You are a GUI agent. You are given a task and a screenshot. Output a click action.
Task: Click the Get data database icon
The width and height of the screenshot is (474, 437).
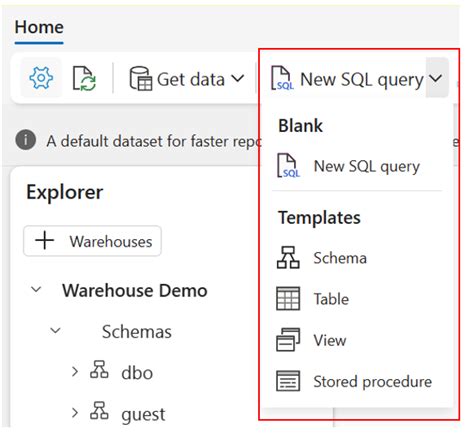click(140, 78)
